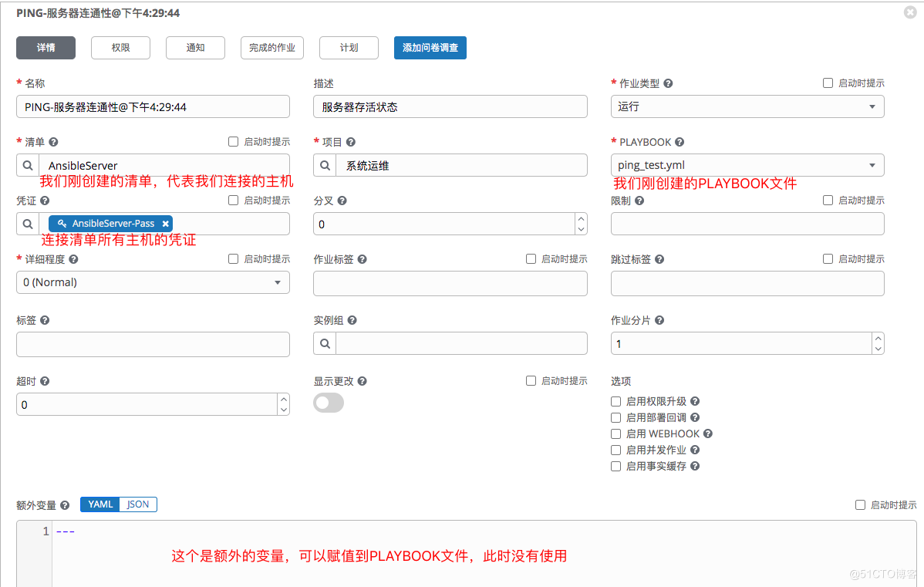Adjust the 超时 number spinner
Image resolution: width=924 pixels, height=587 pixels.
click(x=283, y=404)
